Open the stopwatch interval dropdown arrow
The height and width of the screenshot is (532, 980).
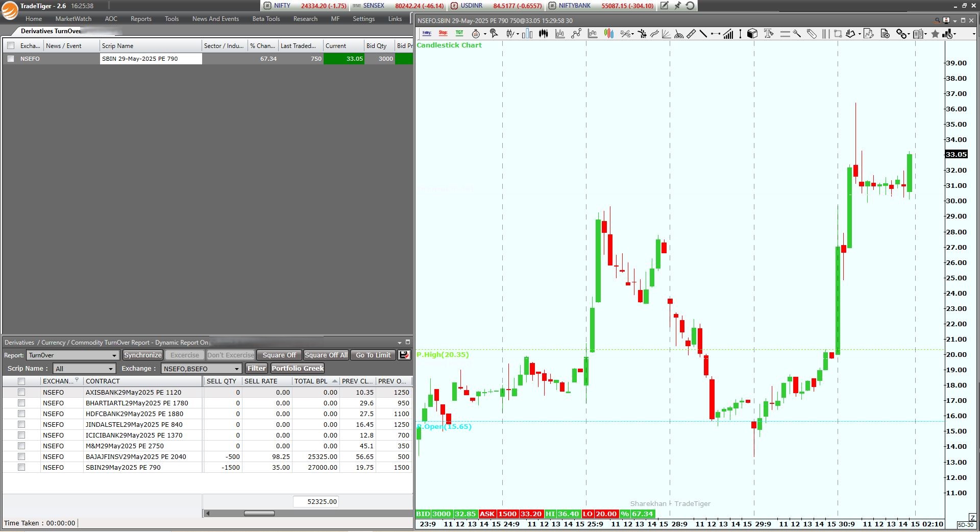[485, 34]
